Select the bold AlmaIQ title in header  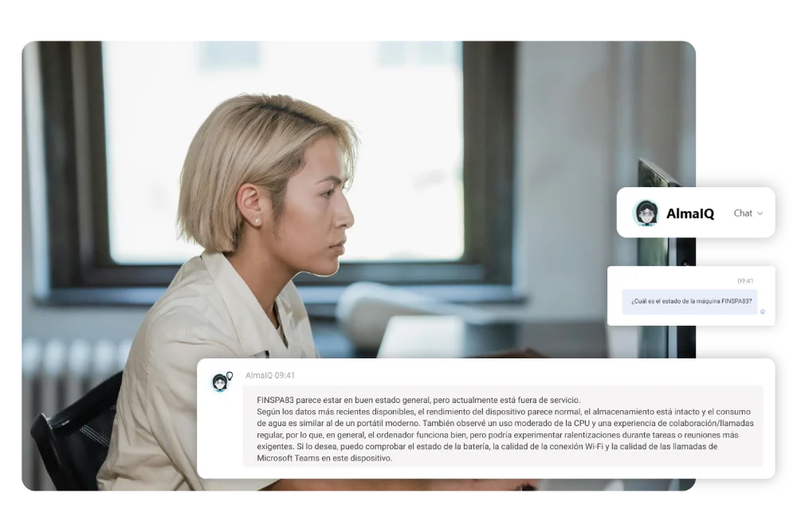click(689, 213)
